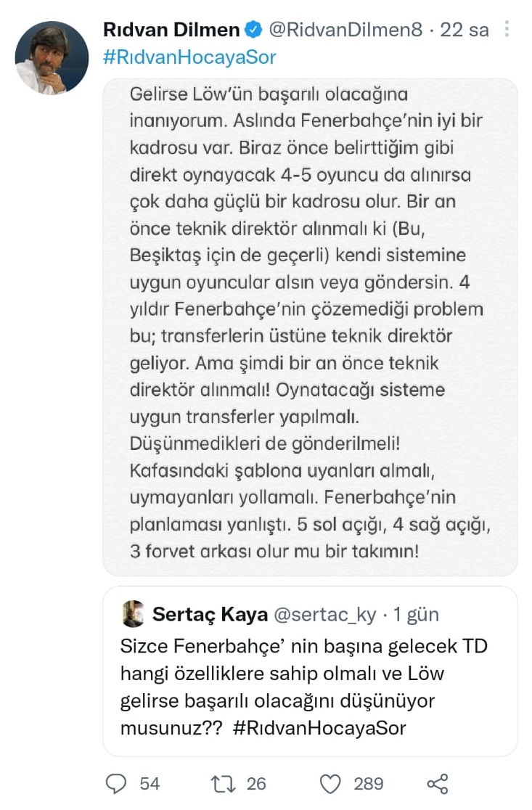Share the tweet via the share icon
Screen dimensions: 532x810
[x=438, y=784]
